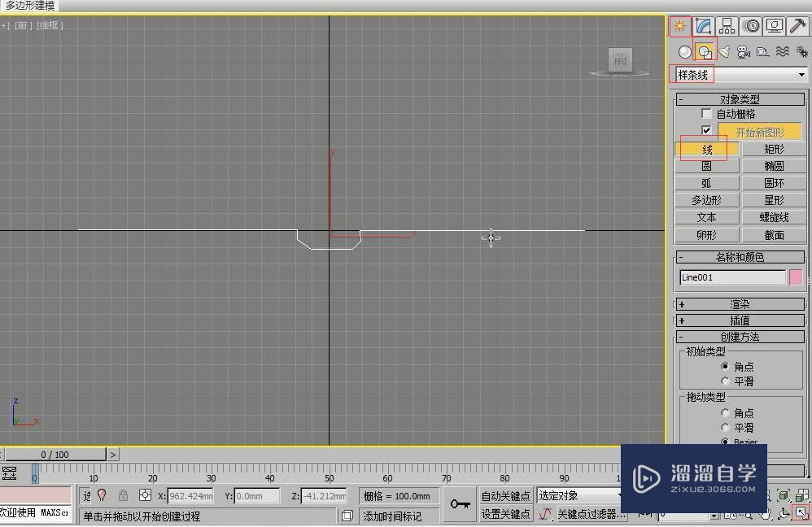Open the Modify command panel tab
The image size is (812, 527).
coord(703,25)
